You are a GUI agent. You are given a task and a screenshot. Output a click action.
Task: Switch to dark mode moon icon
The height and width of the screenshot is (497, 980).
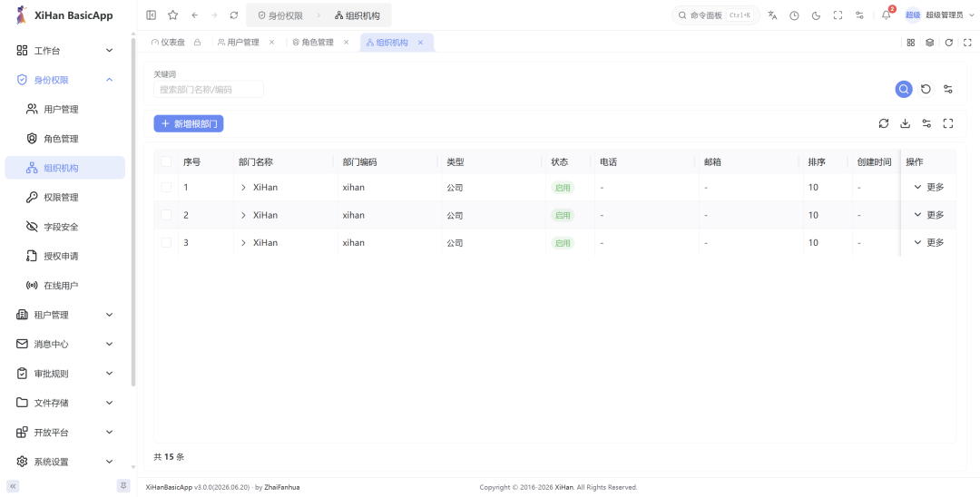[817, 15]
